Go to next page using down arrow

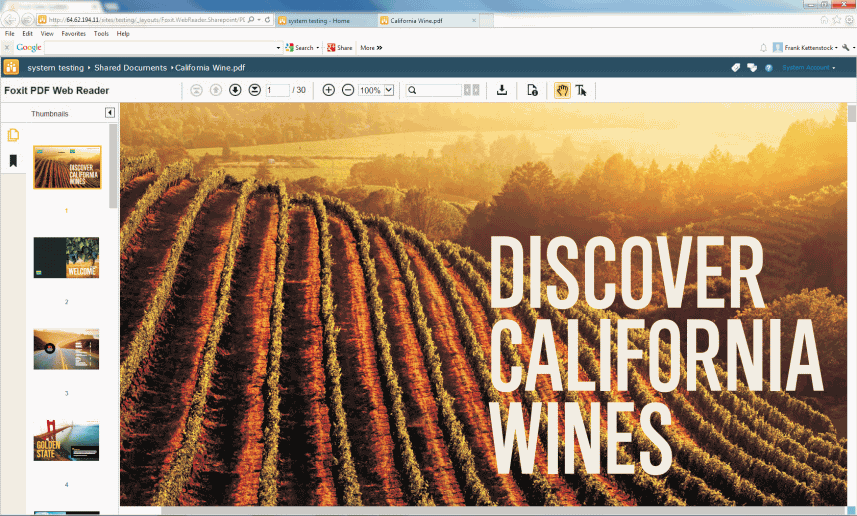235,90
